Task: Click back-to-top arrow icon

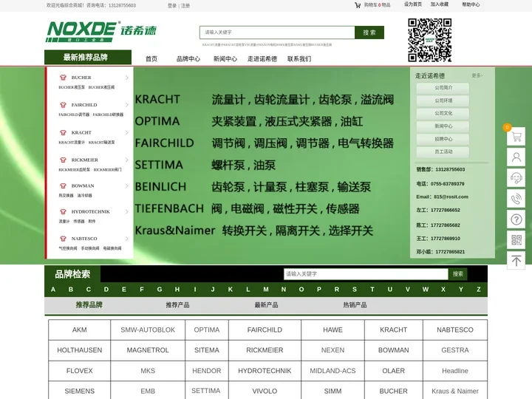Action: 516,261
